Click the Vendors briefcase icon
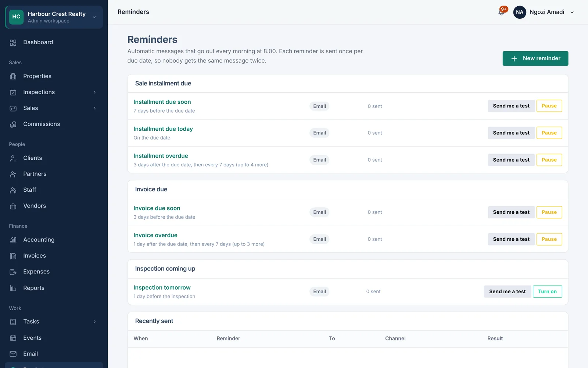 click(x=13, y=206)
